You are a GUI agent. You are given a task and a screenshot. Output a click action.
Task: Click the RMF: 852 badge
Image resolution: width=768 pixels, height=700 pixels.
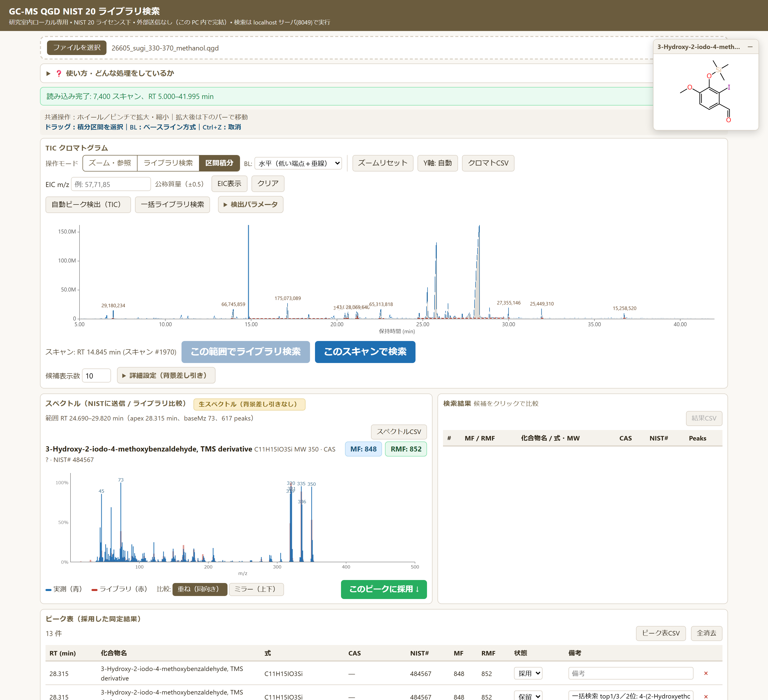click(406, 449)
